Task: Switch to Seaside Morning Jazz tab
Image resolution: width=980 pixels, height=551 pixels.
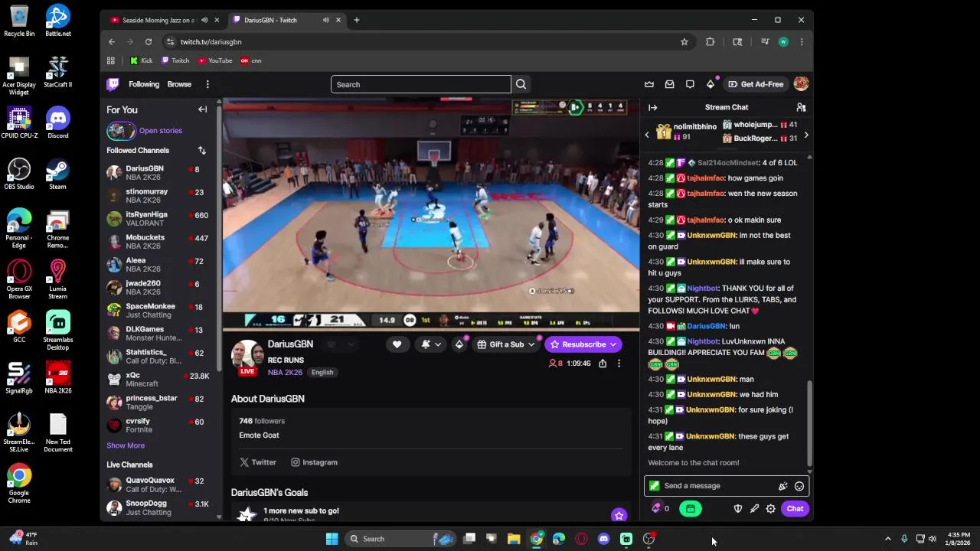Action: 164,20
